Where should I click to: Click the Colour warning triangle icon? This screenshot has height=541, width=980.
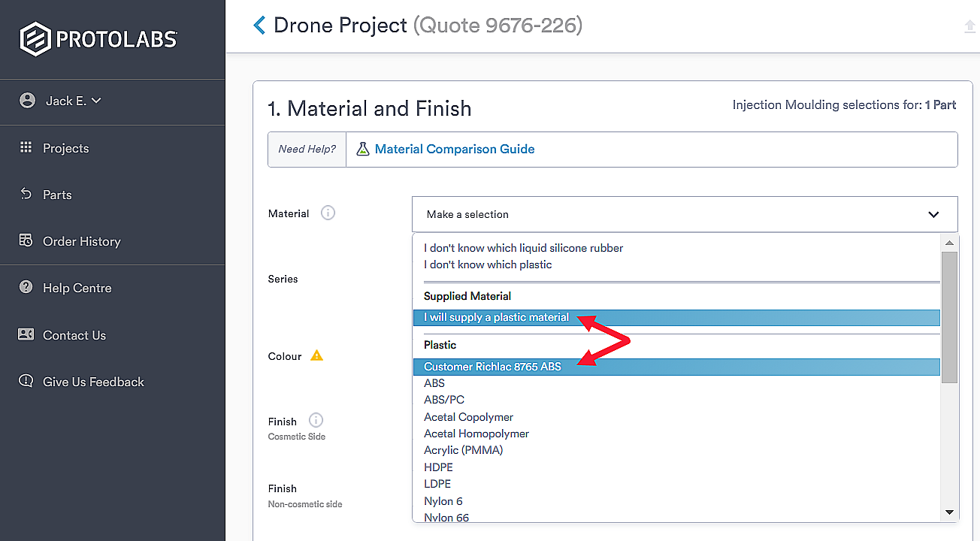click(317, 355)
